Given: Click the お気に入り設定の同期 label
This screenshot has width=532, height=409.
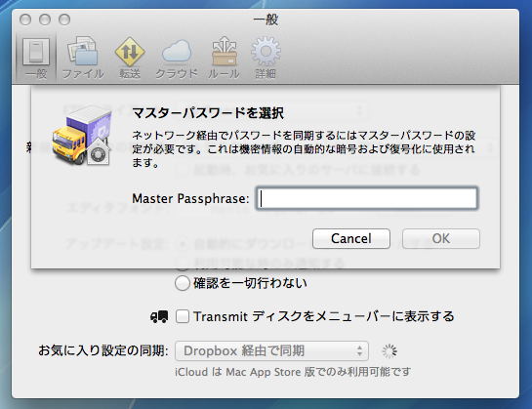Looking at the screenshot, I should coord(103,350).
